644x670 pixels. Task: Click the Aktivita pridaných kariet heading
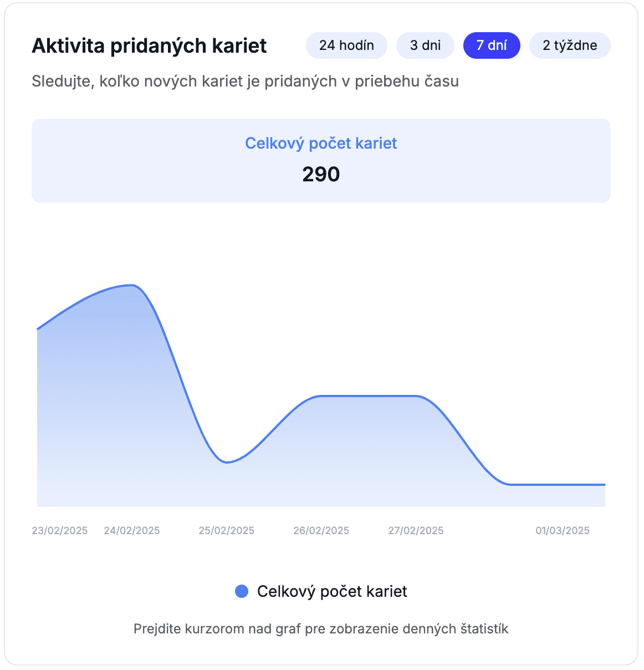click(150, 45)
